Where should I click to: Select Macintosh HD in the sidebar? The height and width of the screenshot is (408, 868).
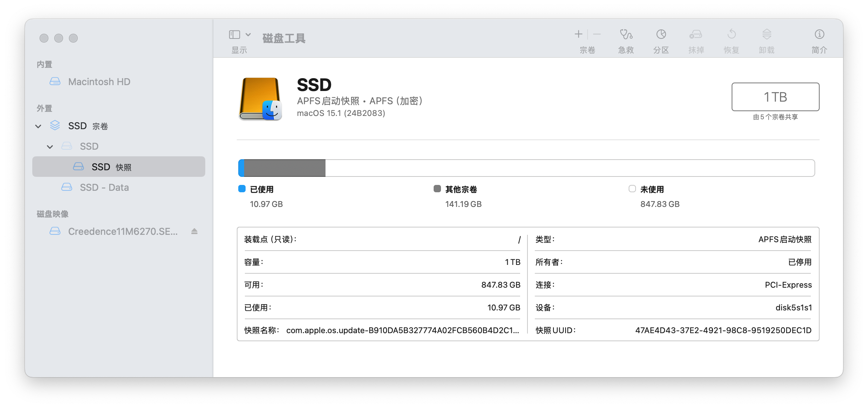[x=99, y=82]
